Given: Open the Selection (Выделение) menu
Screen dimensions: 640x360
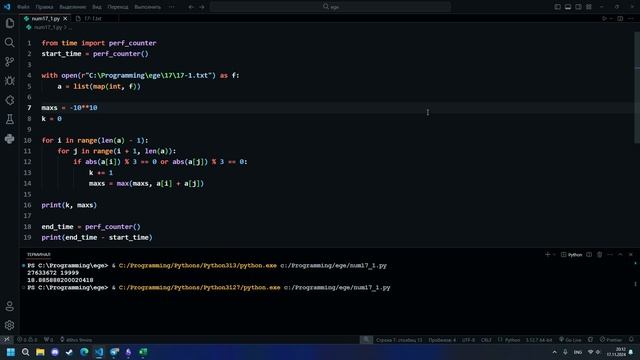Looking at the screenshot, I should 73,7.
